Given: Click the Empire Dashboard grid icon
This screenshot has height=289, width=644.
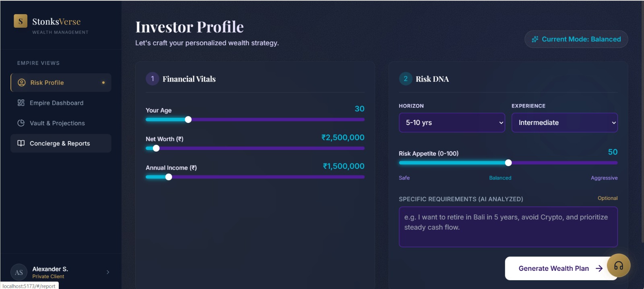Looking at the screenshot, I should pos(21,103).
